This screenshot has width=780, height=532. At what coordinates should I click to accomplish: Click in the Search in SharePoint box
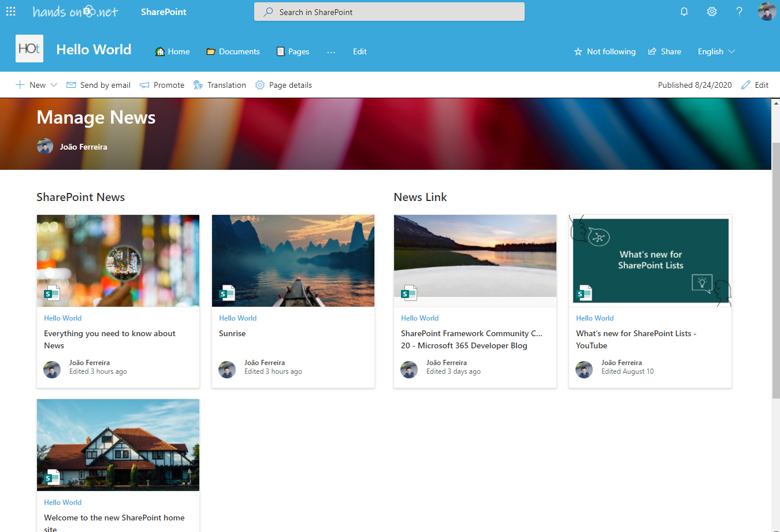[x=389, y=12]
